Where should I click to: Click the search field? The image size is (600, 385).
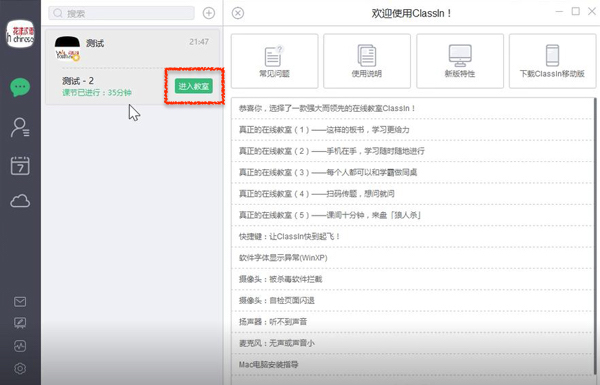(x=121, y=13)
